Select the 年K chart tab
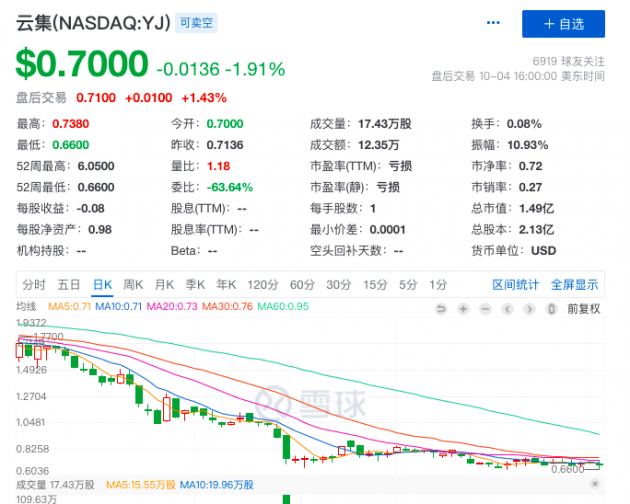Viewport: 630px width, 504px height. coord(226,285)
